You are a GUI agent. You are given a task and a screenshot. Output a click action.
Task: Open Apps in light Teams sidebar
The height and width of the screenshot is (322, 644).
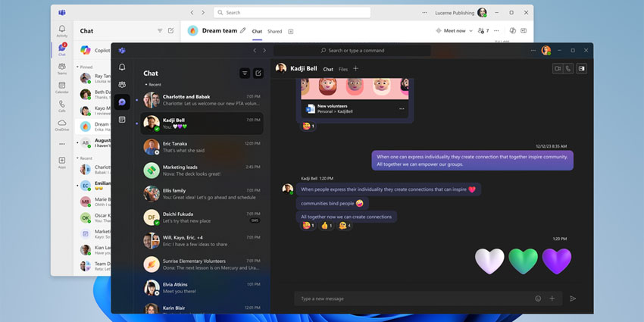pyautogui.click(x=62, y=162)
